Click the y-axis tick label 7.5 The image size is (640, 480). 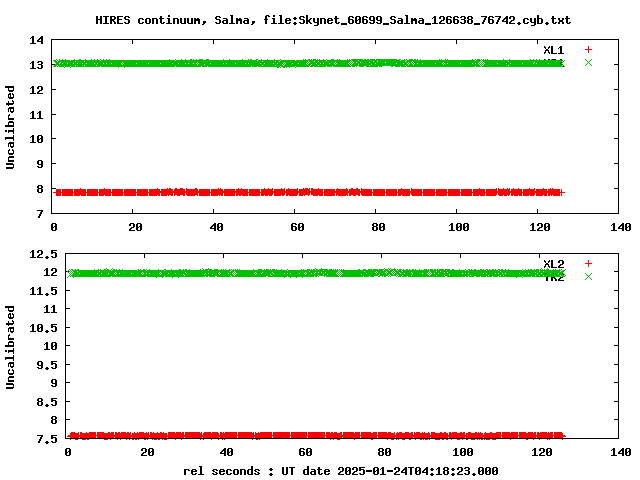point(47,439)
